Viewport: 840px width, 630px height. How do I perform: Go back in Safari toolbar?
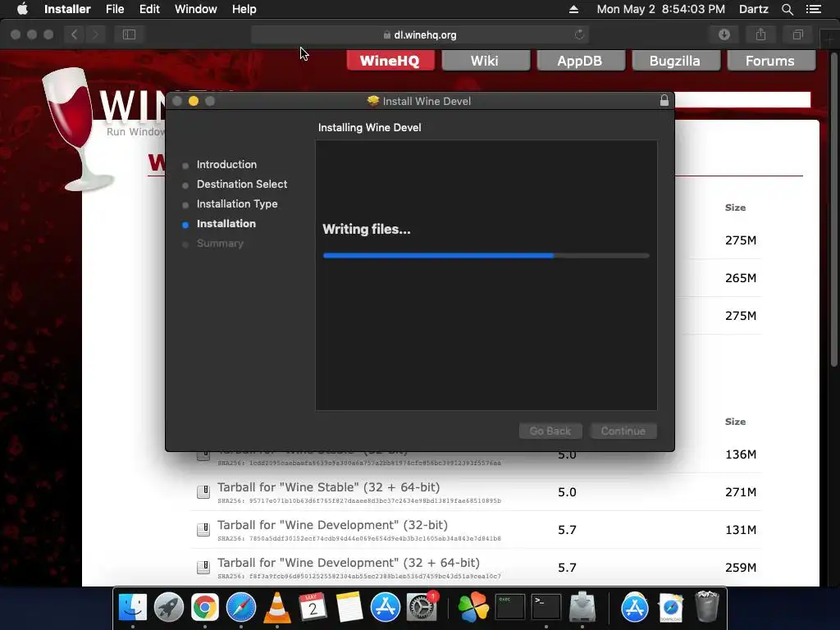[75, 34]
